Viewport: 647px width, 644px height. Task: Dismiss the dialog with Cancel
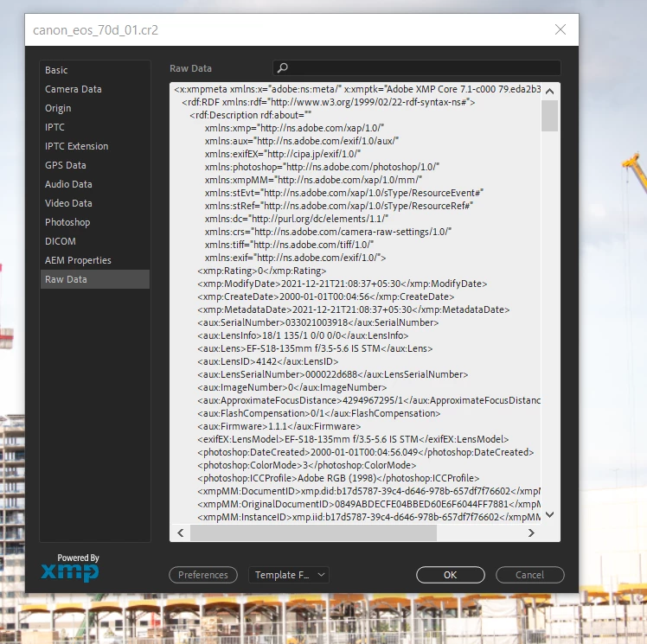click(x=530, y=575)
